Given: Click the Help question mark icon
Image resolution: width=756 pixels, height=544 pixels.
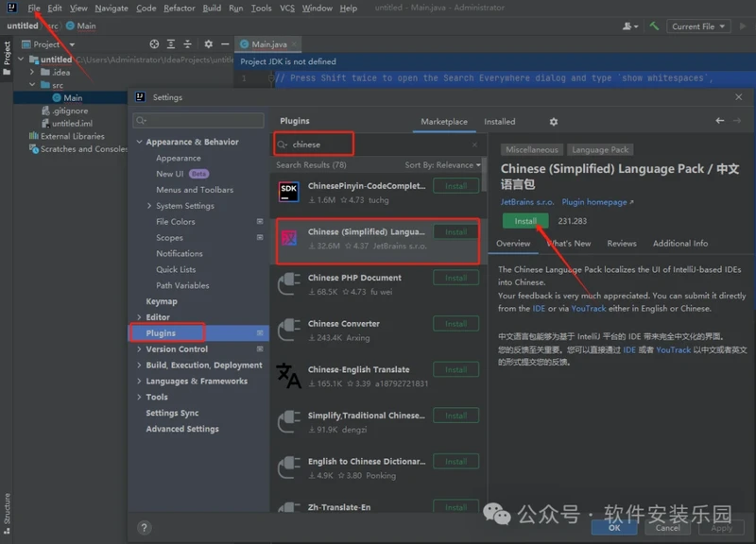Looking at the screenshot, I should click(x=144, y=528).
